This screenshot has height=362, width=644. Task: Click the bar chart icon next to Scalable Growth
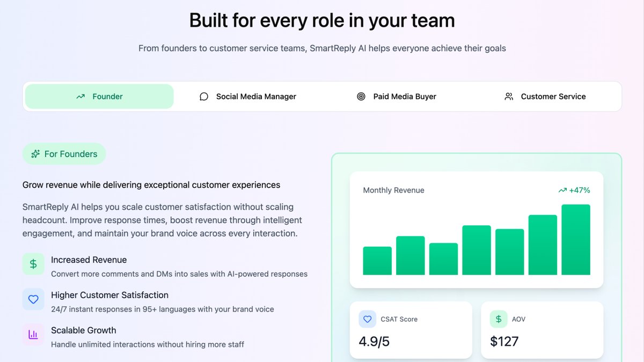33,335
